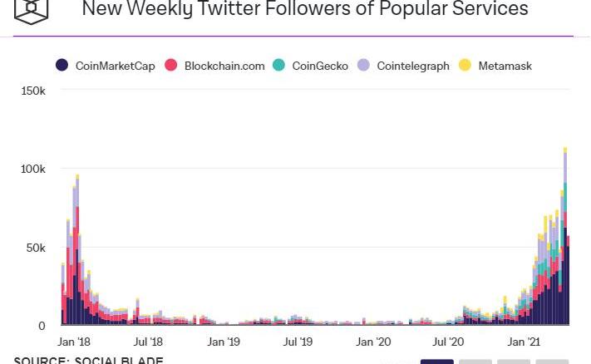The height and width of the screenshot is (364, 591).
Task: Click the 150k y-axis label
Action: pos(33,90)
